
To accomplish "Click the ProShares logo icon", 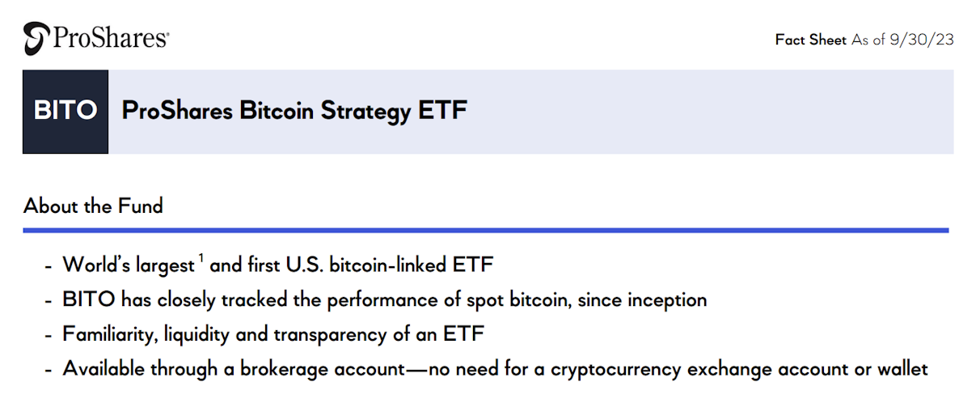I will [x=37, y=38].
